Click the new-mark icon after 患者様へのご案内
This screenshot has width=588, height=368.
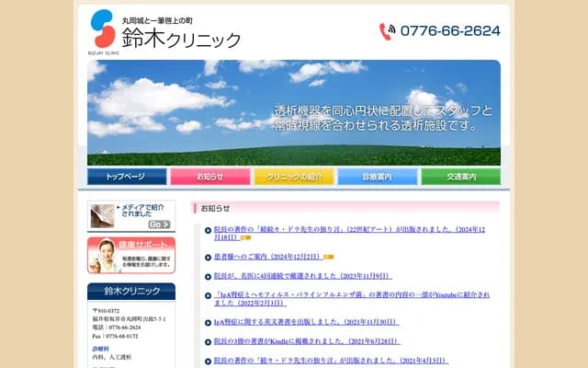tap(329, 258)
